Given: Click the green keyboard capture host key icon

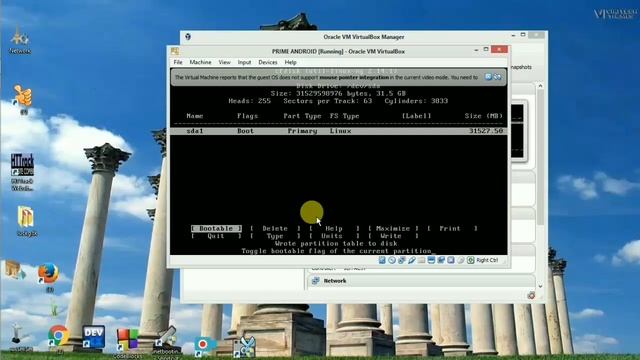Looking at the screenshot, I should [x=470, y=260].
